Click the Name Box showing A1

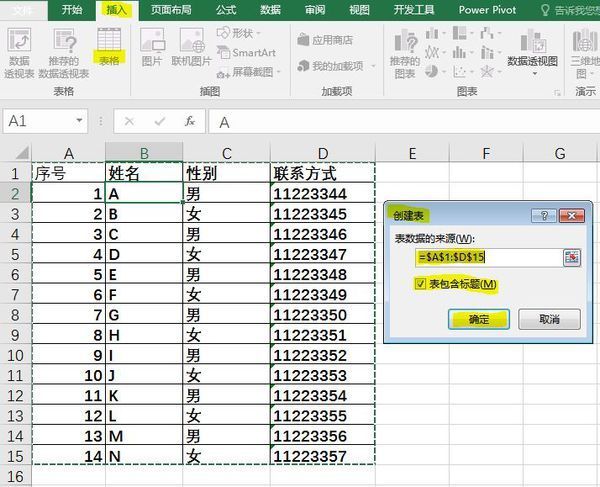(x=38, y=121)
